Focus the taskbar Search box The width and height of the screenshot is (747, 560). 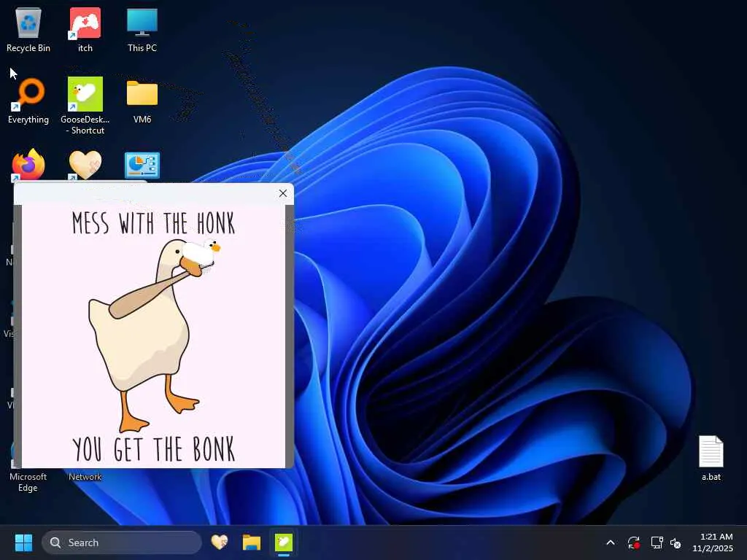(122, 542)
